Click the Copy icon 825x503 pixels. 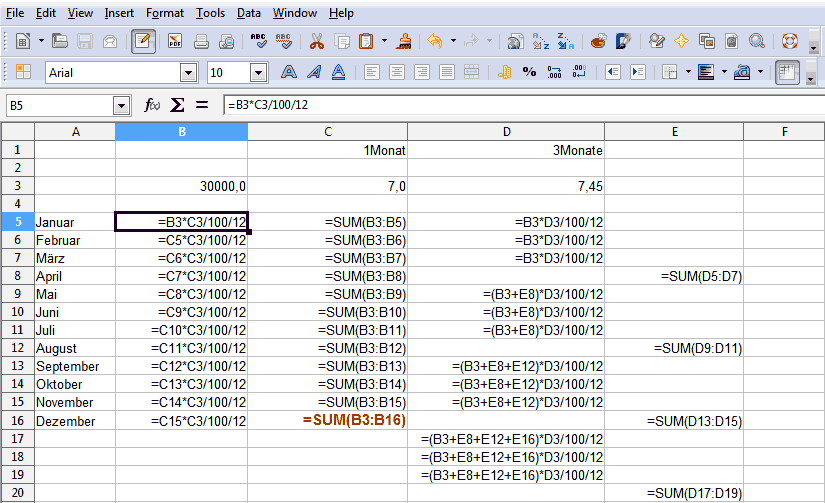342,41
